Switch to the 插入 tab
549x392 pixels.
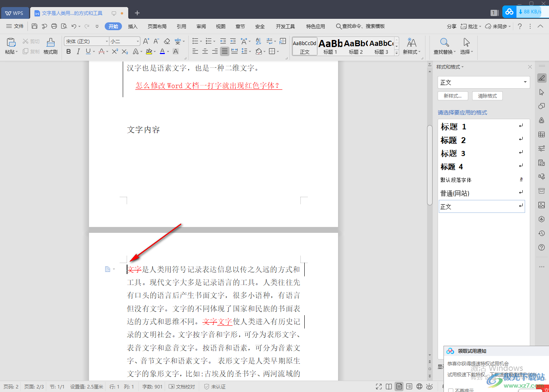click(133, 26)
